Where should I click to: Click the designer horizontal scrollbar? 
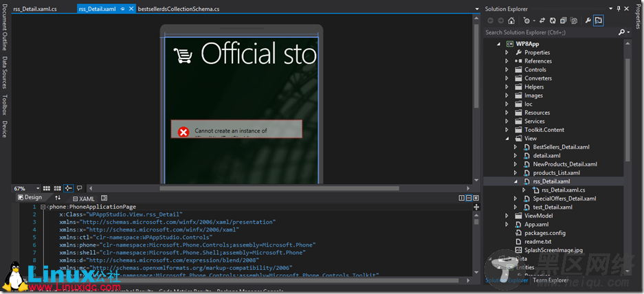[279, 188]
